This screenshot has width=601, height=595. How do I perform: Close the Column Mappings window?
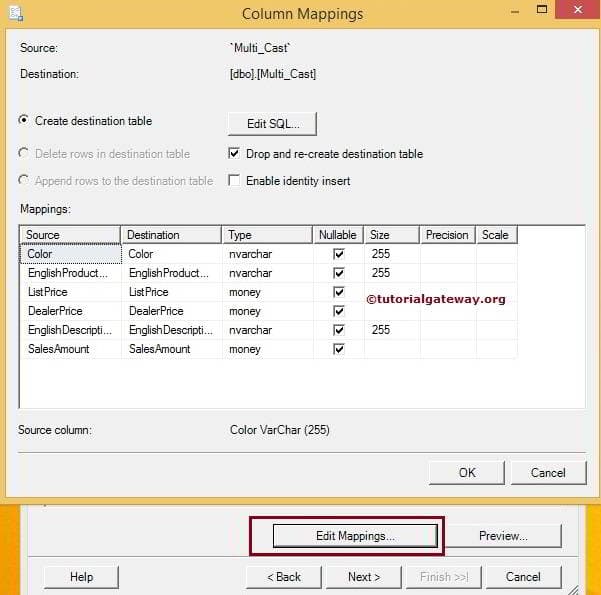tap(578, 9)
